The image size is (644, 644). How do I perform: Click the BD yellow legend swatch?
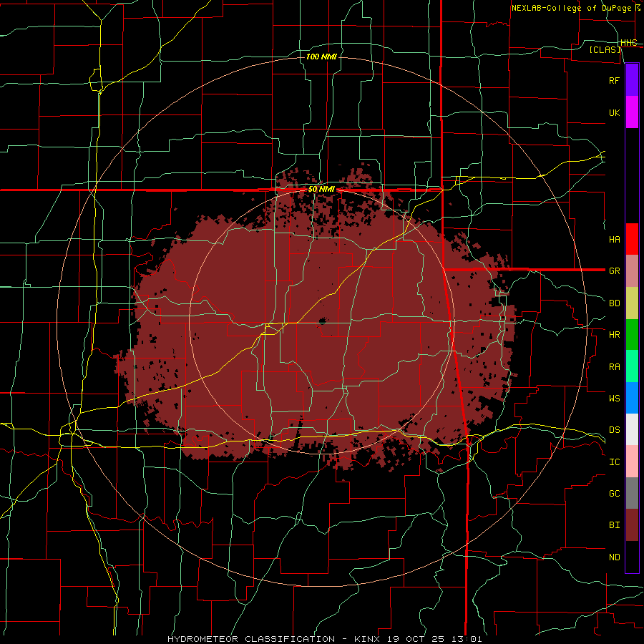632,303
